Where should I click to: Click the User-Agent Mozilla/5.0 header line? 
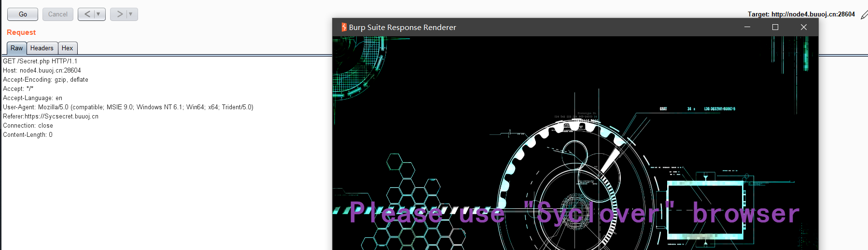(128, 107)
